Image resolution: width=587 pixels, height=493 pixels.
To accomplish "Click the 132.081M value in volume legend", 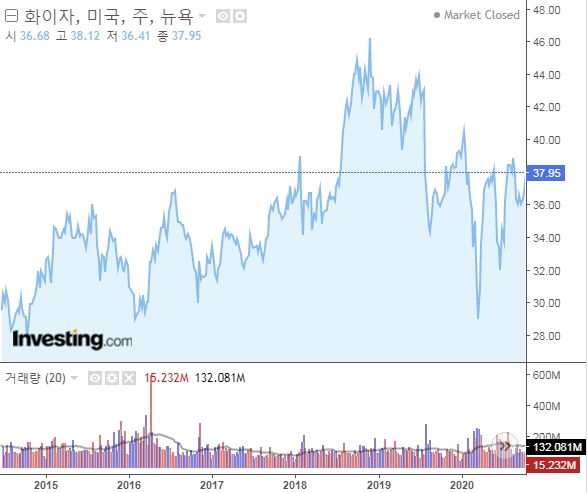I will (x=220, y=378).
